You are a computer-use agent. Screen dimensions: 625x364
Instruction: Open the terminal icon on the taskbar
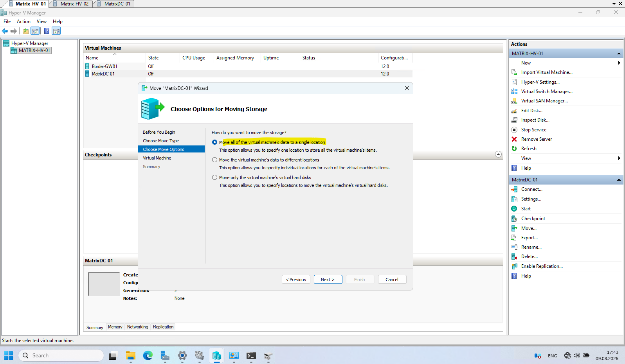251,355
